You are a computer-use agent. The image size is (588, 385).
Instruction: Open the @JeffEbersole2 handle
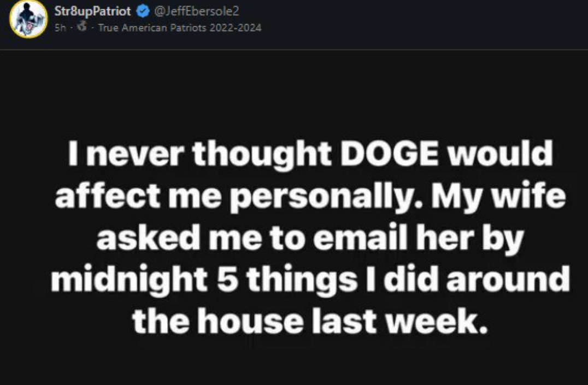click(197, 11)
